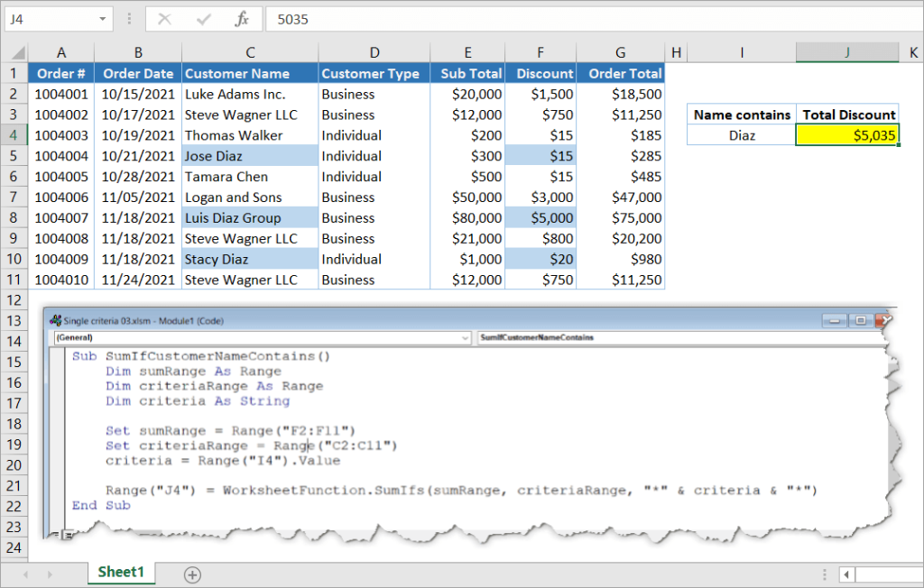The width and height of the screenshot is (924, 588).
Task: Maximize the Module1 code window
Action: [860, 320]
